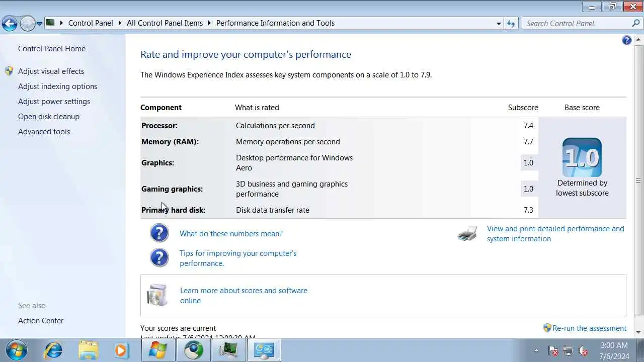644x362 pixels.
Task: Expand the arrow after Control Panel breadcrumb
Action: [120, 23]
